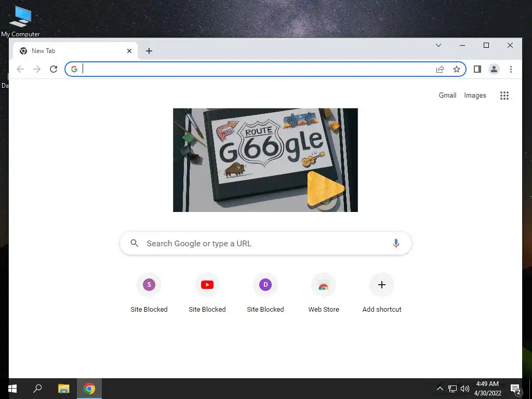Open the volume tray icon
Screen dimensions: 532x399
coord(465,389)
